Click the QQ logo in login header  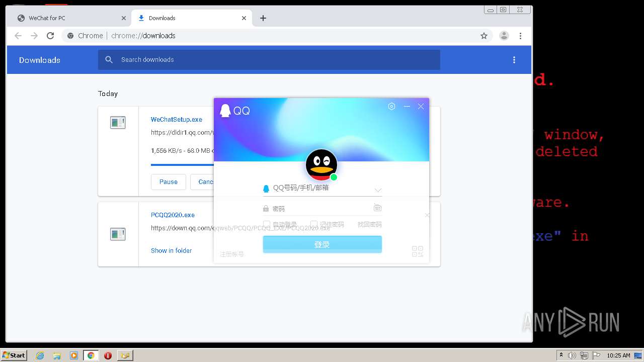pos(235,111)
